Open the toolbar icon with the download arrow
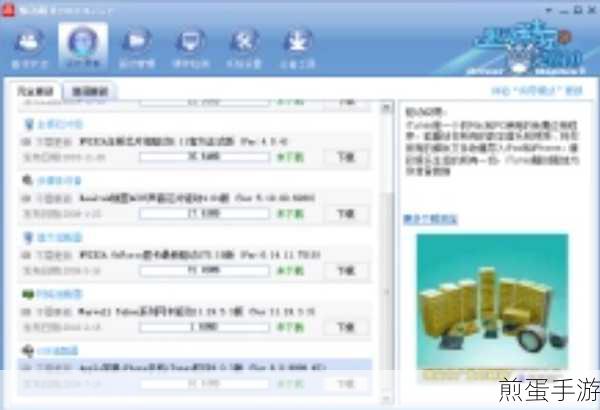This screenshot has height=410, width=600. click(297, 48)
